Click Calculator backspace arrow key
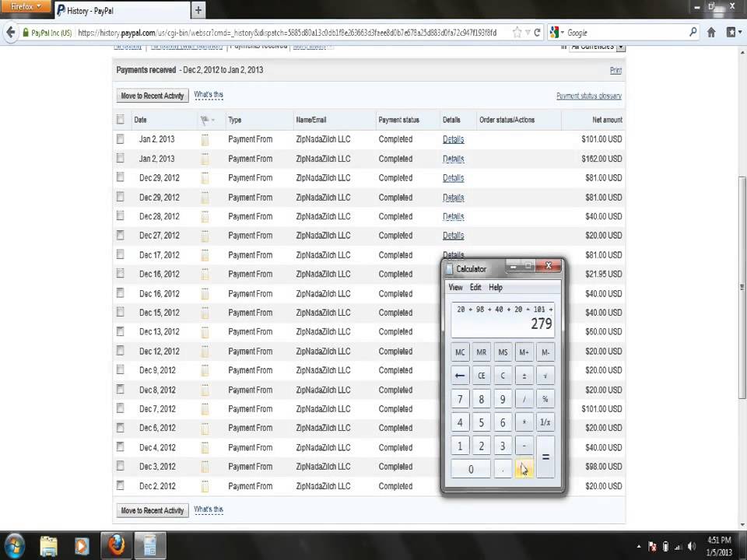 point(460,376)
